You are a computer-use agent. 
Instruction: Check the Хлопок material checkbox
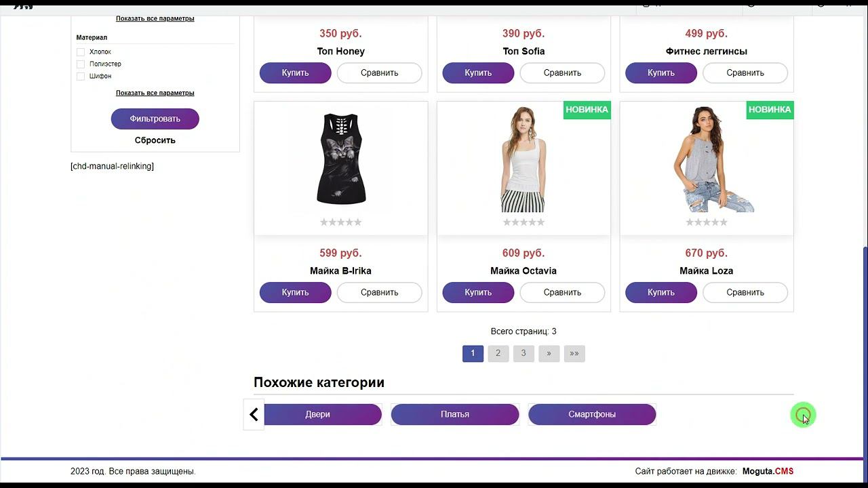pyautogui.click(x=81, y=52)
